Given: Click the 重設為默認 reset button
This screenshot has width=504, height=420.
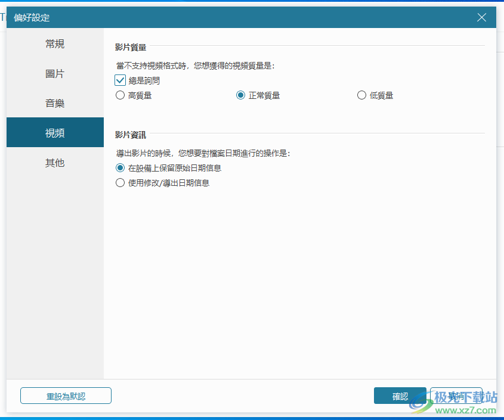Looking at the screenshot, I should pyautogui.click(x=66, y=395).
